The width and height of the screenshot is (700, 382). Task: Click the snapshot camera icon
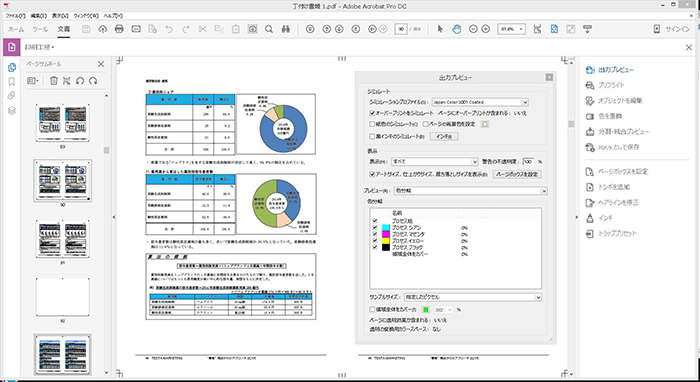[x=252, y=29]
